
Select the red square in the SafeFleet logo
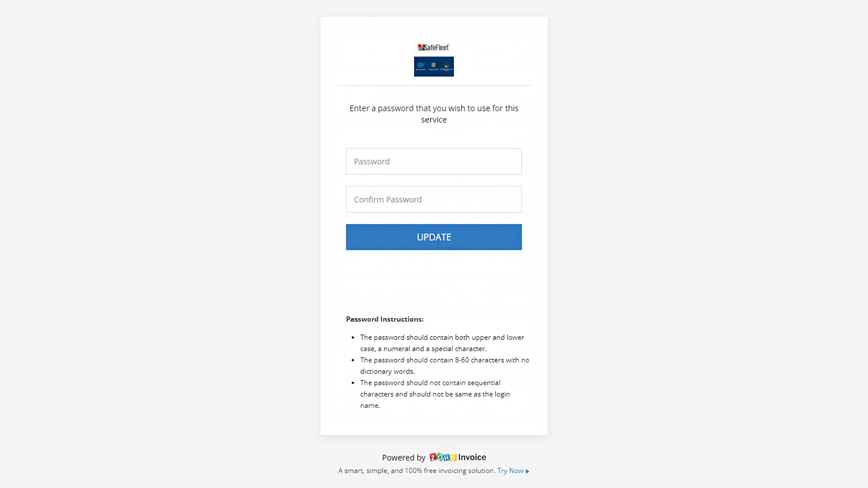click(420, 47)
